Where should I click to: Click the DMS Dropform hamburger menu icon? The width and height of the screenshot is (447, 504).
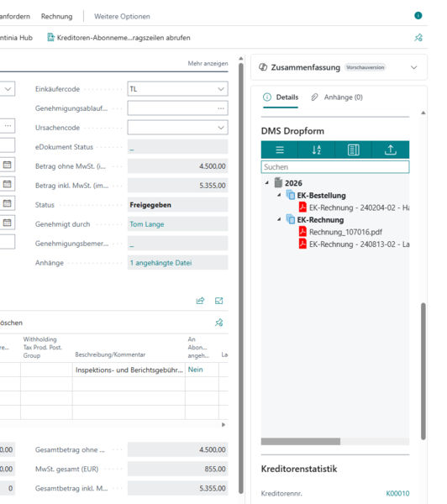[x=280, y=150]
